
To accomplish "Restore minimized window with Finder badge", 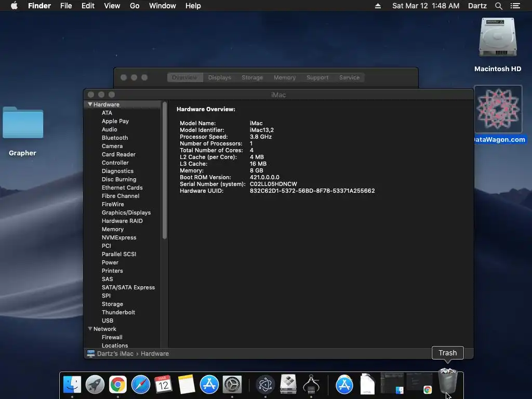I will click(392, 383).
